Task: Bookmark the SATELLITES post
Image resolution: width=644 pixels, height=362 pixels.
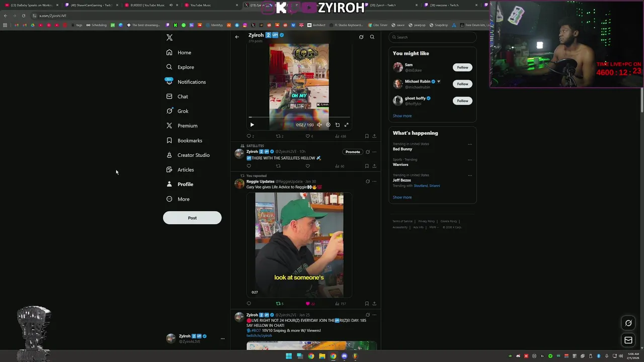Action: 367,166
